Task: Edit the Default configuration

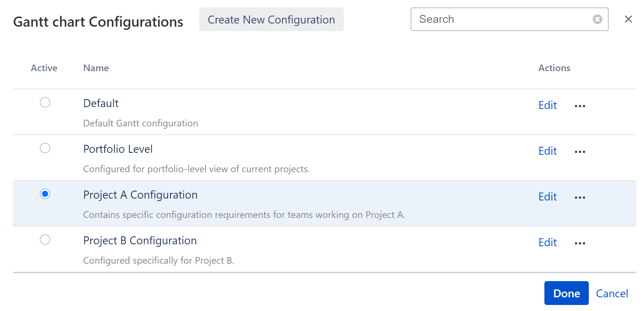Action: point(548,105)
